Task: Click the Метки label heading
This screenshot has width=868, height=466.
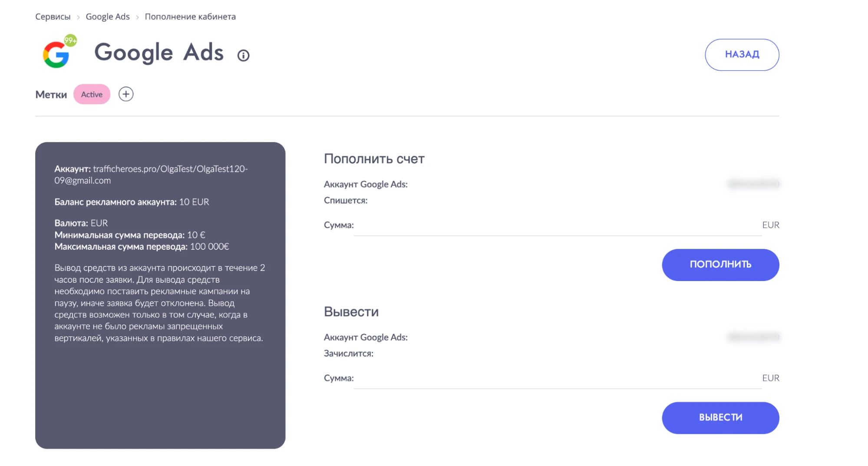Action: 51,95
